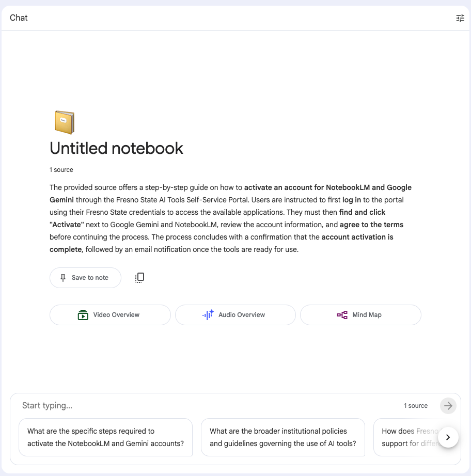Screen dimensions: 471x476
Task: Show more suggested questions with right chevron
Action: (448, 437)
